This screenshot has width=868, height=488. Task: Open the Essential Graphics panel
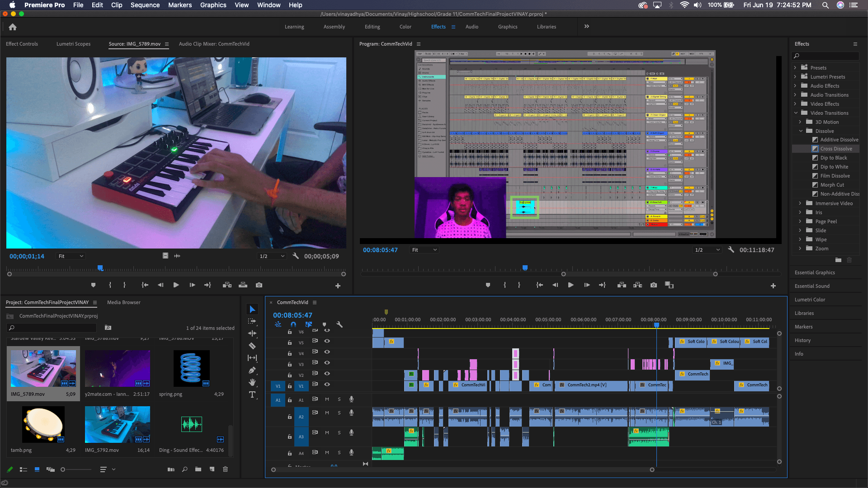(815, 272)
